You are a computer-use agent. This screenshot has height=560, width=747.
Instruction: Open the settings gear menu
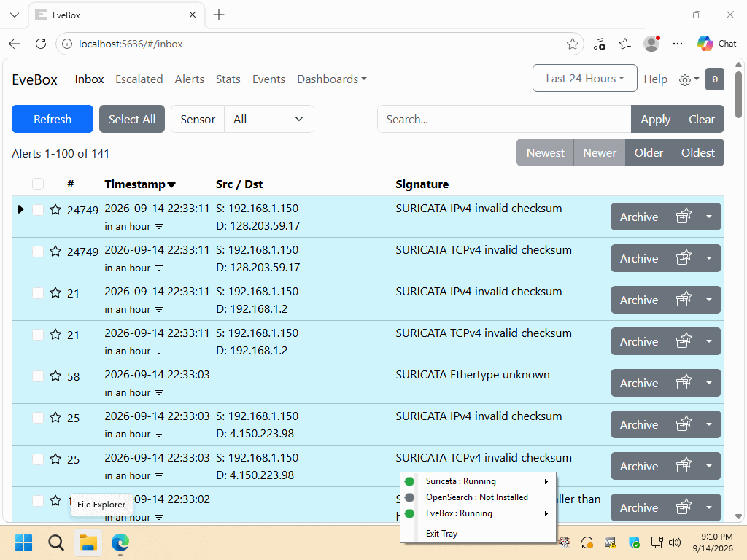click(x=689, y=79)
